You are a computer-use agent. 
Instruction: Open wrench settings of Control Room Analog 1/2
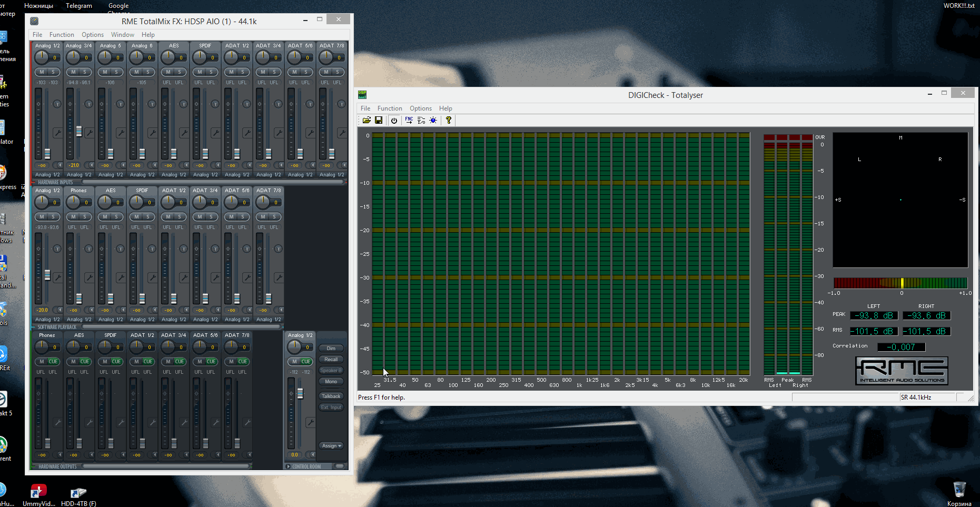point(310,422)
